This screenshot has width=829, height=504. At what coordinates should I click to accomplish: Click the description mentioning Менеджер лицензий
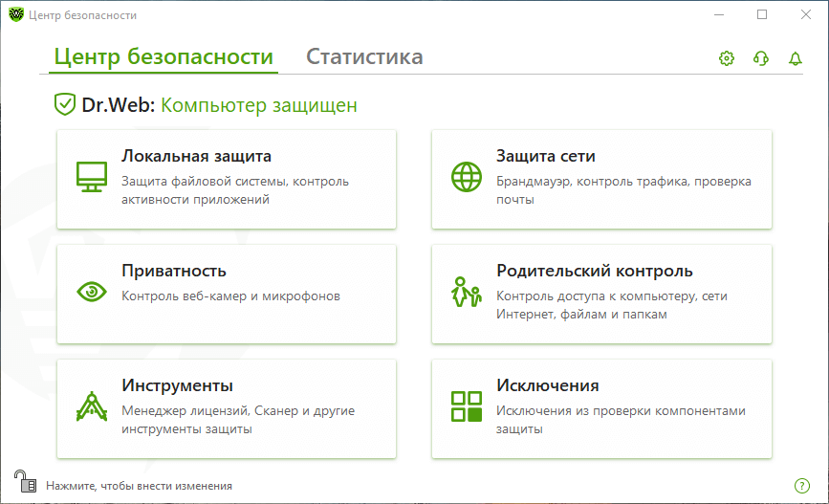tap(238, 420)
